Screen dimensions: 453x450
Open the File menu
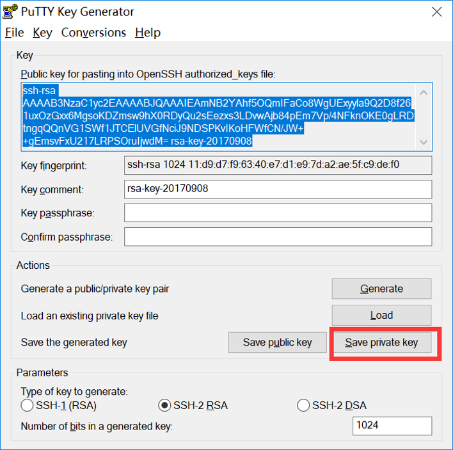tap(14, 33)
